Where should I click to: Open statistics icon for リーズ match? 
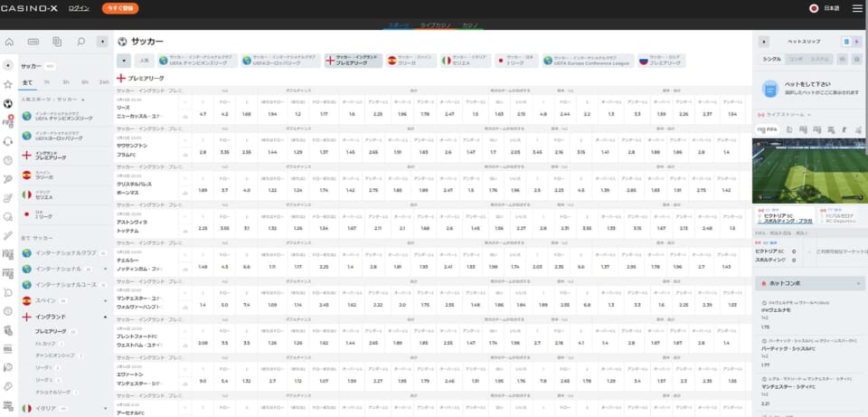click(x=184, y=117)
